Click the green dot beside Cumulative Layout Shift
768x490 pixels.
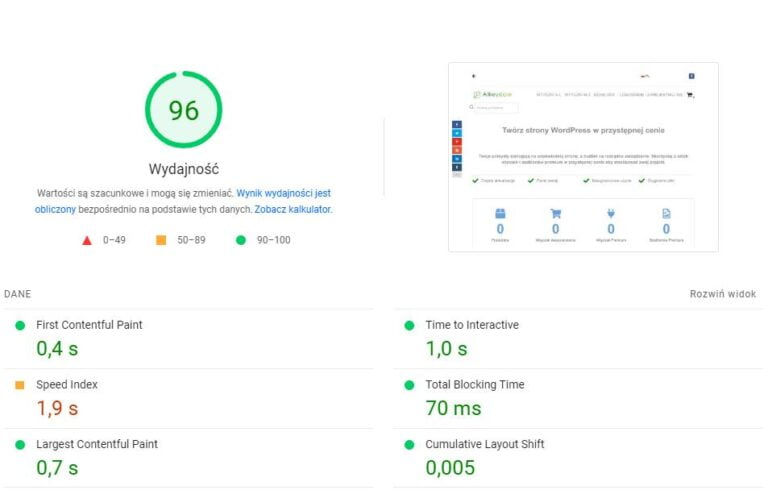tap(409, 445)
